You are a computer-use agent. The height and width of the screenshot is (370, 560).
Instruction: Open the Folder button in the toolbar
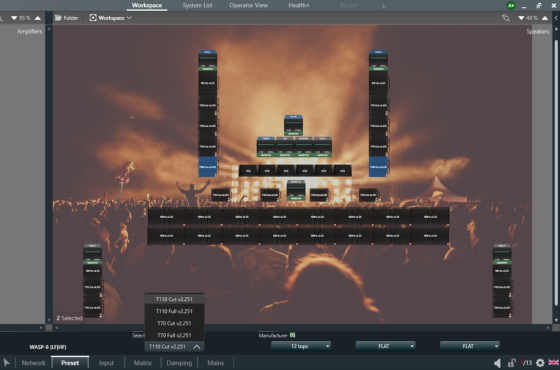tap(66, 18)
